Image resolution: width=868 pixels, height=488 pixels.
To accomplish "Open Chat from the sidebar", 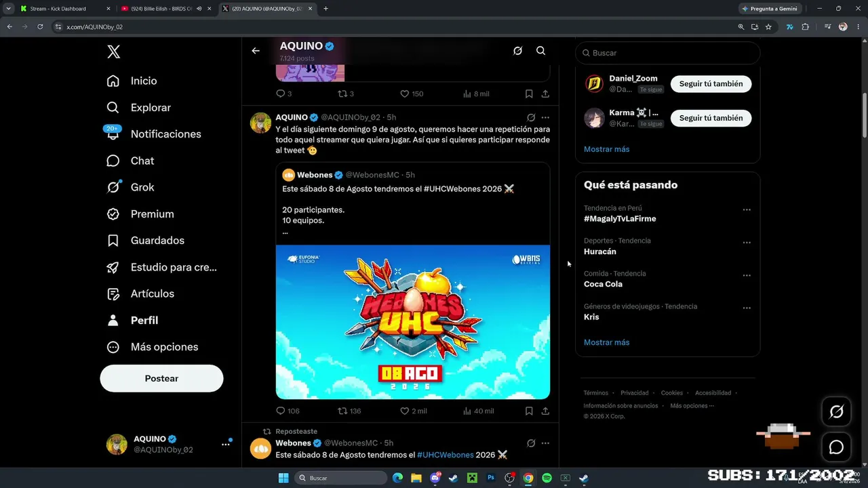I will [x=131, y=161].
